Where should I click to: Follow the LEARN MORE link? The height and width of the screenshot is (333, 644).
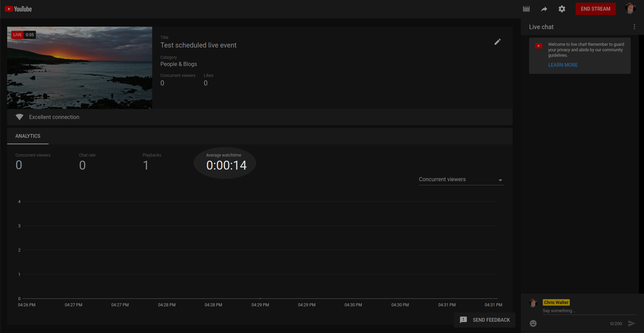(x=563, y=65)
